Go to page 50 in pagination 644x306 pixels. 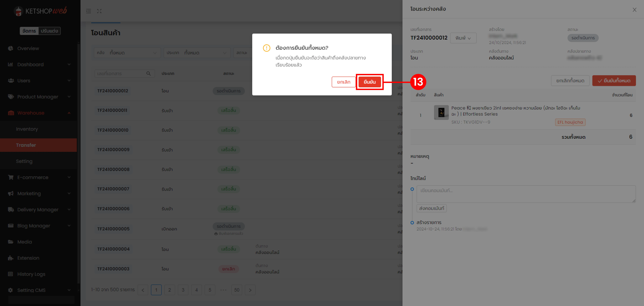[x=237, y=290]
